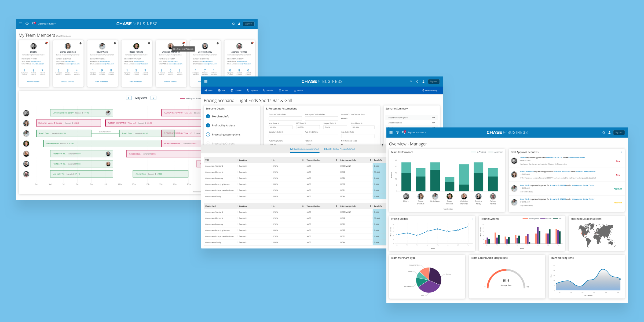
Task: Sort VISA table by Transaction Fee
Action: click(x=336, y=160)
